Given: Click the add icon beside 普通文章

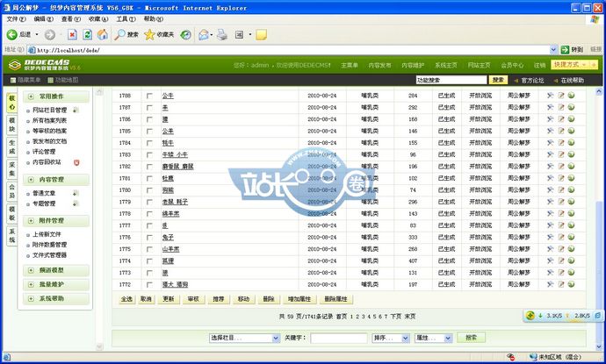Looking at the screenshot, I should (76, 193).
